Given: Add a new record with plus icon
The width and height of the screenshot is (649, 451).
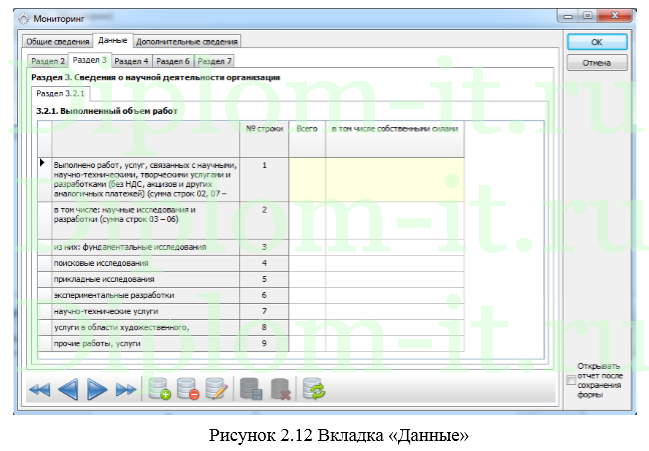Looking at the screenshot, I should pyautogui.click(x=158, y=390).
